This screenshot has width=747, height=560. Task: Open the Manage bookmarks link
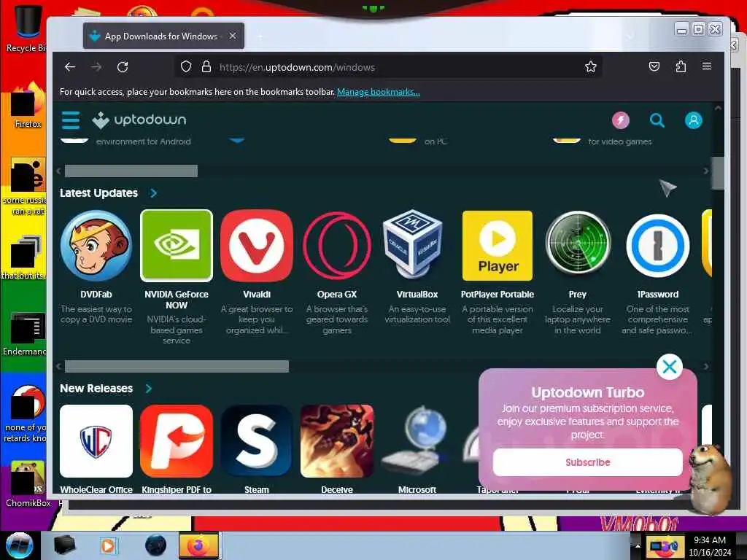(379, 92)
